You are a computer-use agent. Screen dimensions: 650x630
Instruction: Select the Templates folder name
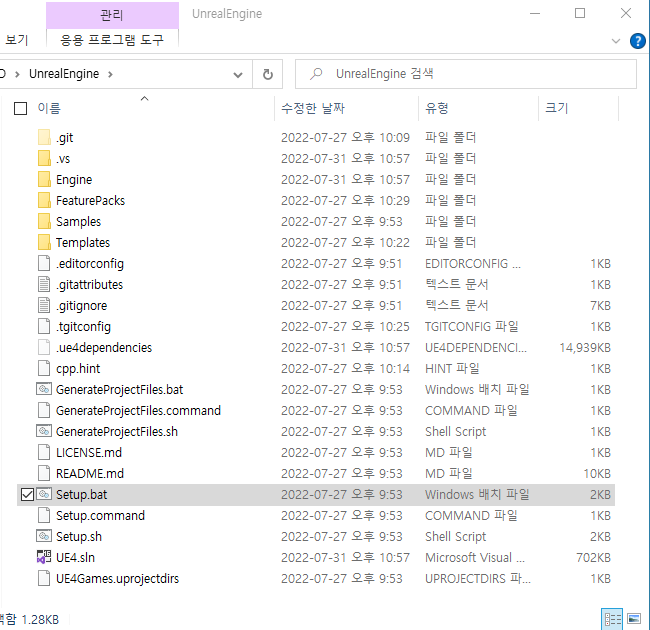(x=83, y=242)
